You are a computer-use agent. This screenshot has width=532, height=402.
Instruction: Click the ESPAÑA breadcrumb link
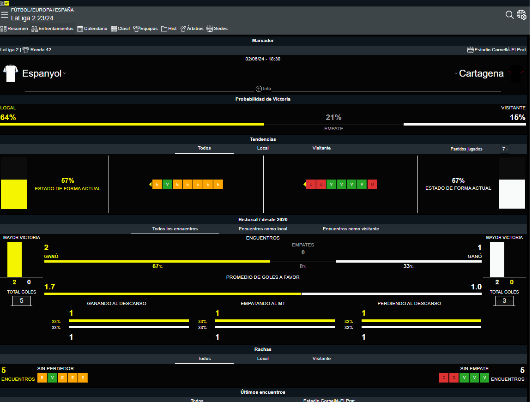[x=64, y=10]
